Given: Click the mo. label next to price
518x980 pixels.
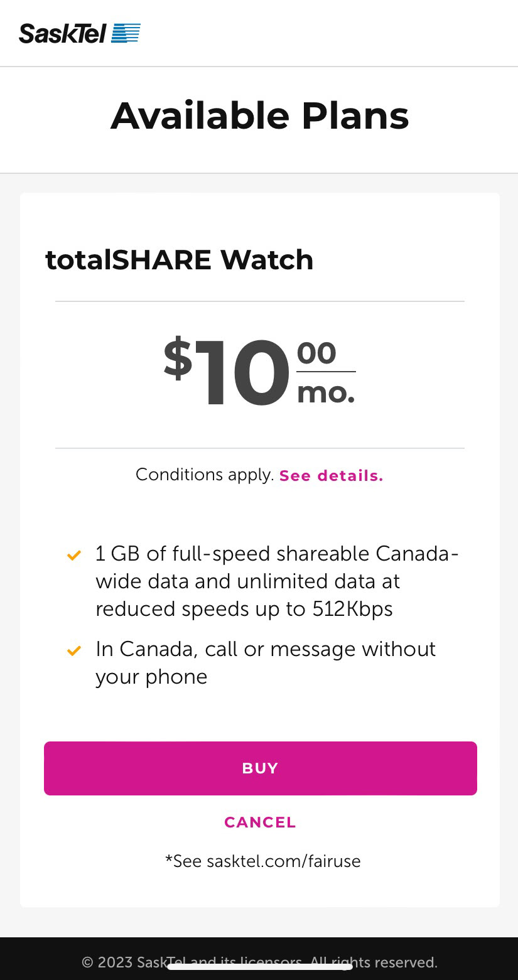Looking at the screenshot, I should click(x=326, y=392).
